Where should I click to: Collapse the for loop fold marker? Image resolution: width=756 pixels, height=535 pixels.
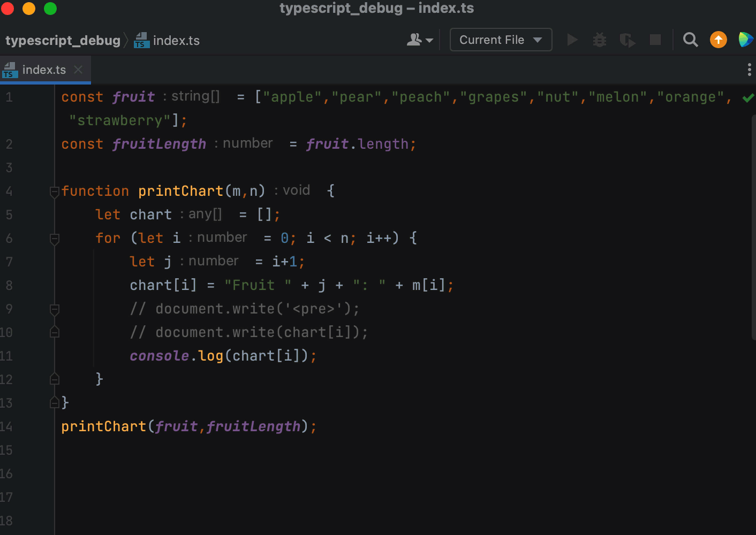click(54, 239)
